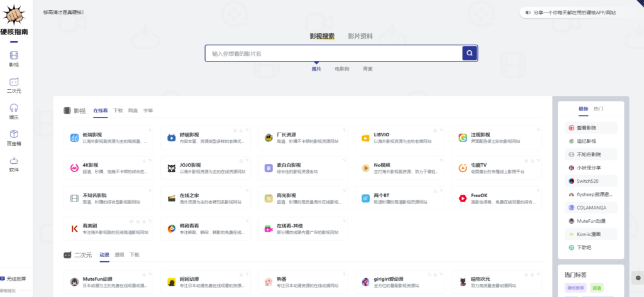The width and height of the screenshot is (644, 297).
Task: Open 下歌吧 in the 最新 list
Action: pos(591,248)
